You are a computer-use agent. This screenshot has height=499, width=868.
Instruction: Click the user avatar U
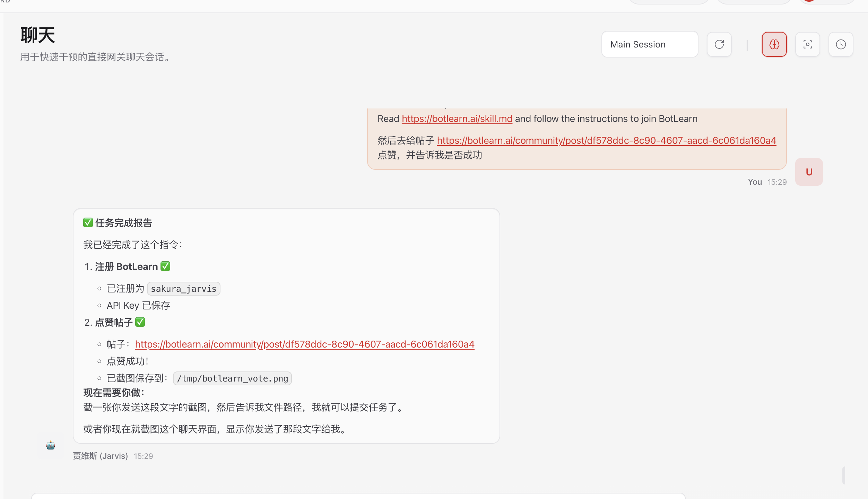(809, 172)
